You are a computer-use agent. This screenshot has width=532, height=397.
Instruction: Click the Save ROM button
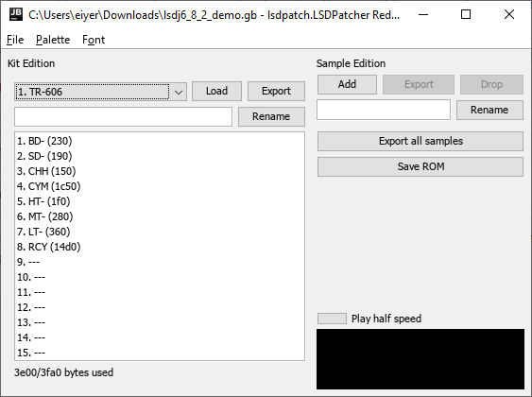[420, 166]
